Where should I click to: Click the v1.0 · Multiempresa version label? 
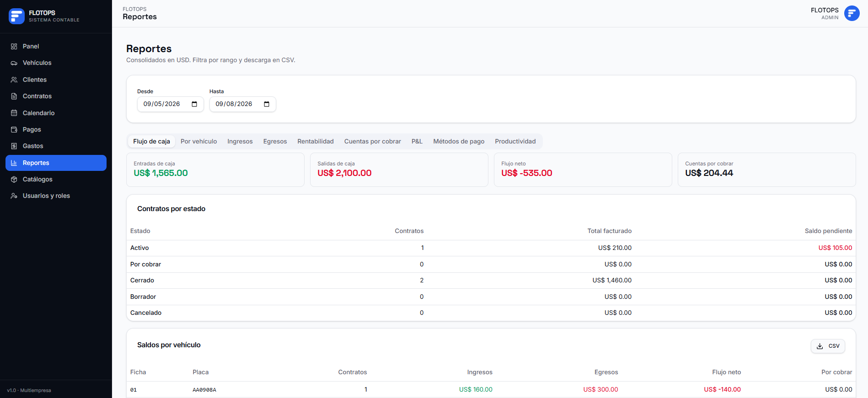pos(29,391)
